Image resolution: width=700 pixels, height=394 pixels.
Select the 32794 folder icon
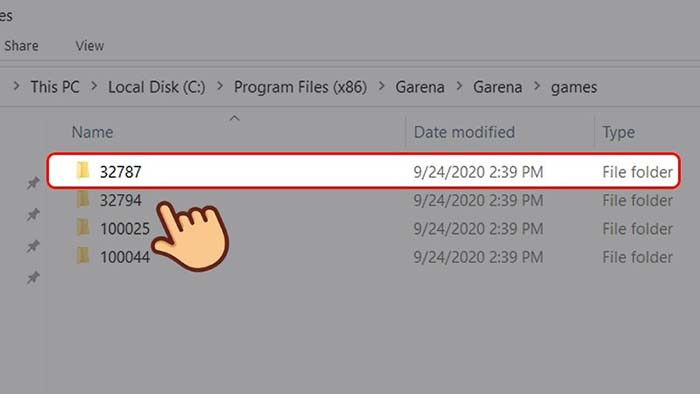83,199
